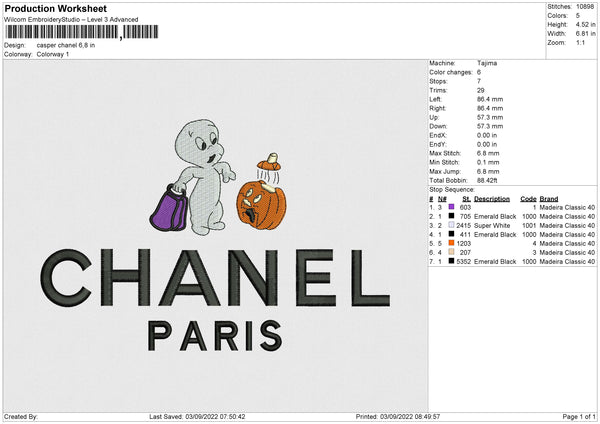The width and height of the screenshot is (600, 424).
Task: Click the 'Stop Sequence:' heading
Action: tap(452, 189)
